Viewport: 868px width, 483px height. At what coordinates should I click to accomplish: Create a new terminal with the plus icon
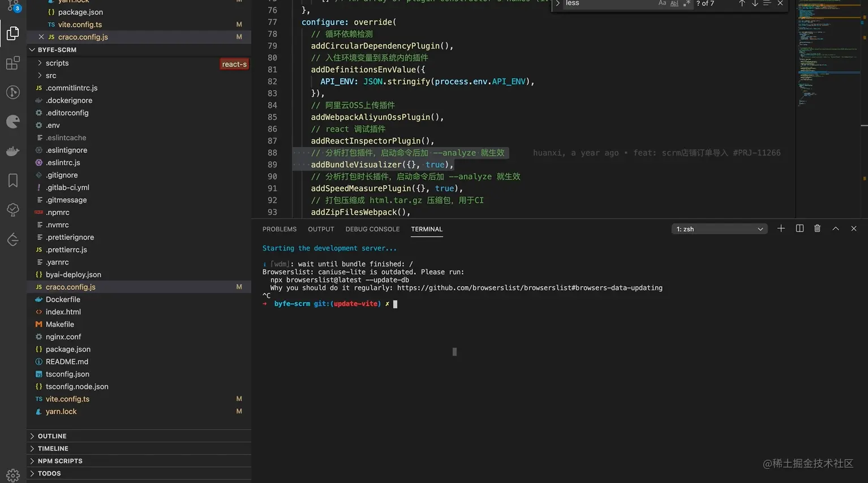point(781,228)
